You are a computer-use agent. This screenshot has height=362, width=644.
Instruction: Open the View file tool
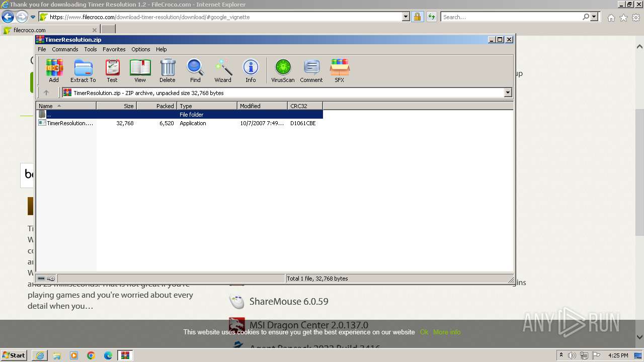pos(140,71)
